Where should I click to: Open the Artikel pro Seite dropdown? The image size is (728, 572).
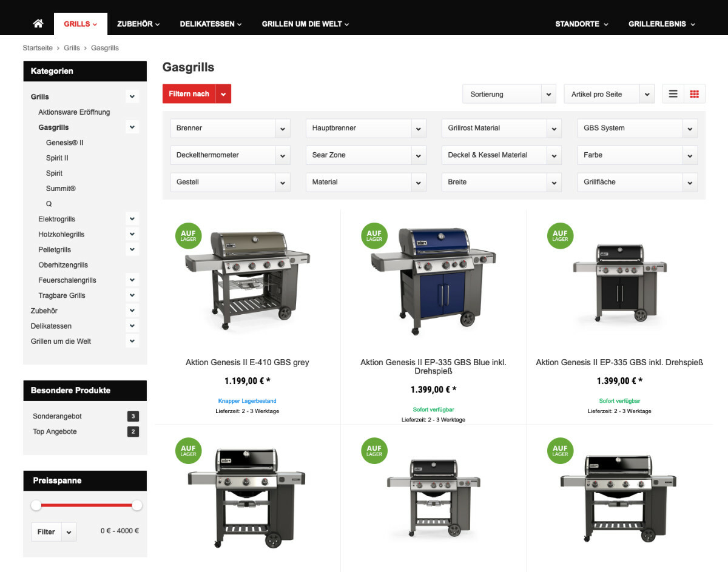point(609,94)
